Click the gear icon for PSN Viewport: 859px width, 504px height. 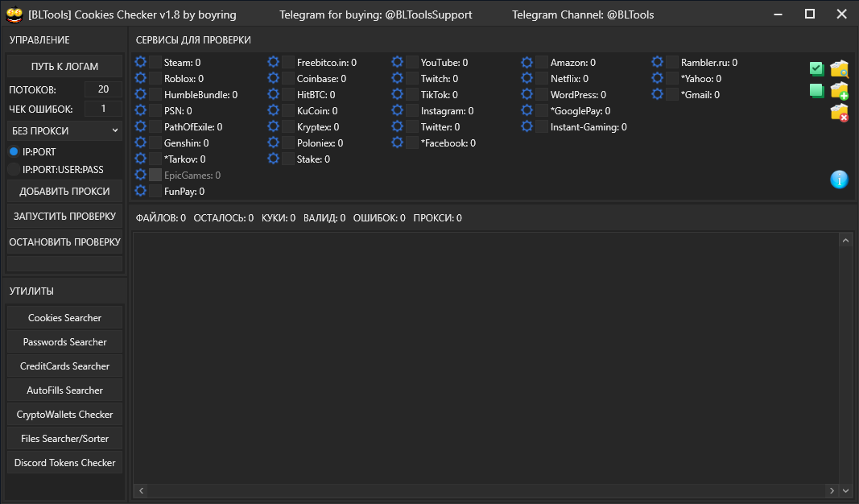click(x=141, y=110)
